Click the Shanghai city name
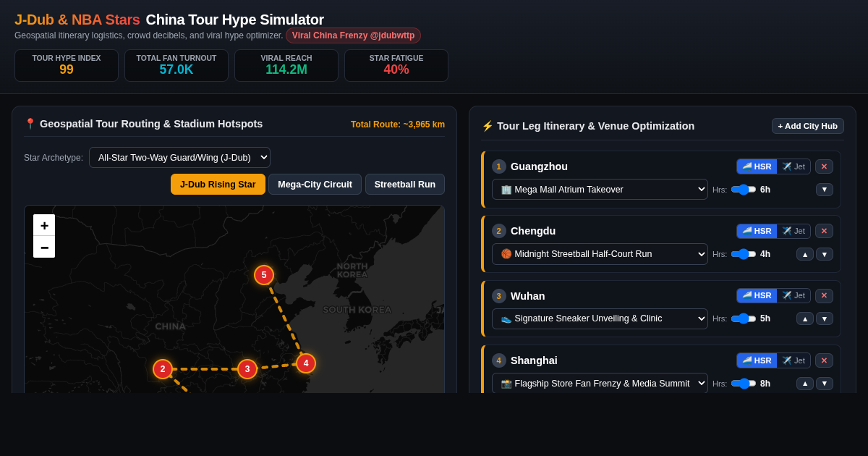This screenshot has height=456, width=868. (x=534, y=360)
